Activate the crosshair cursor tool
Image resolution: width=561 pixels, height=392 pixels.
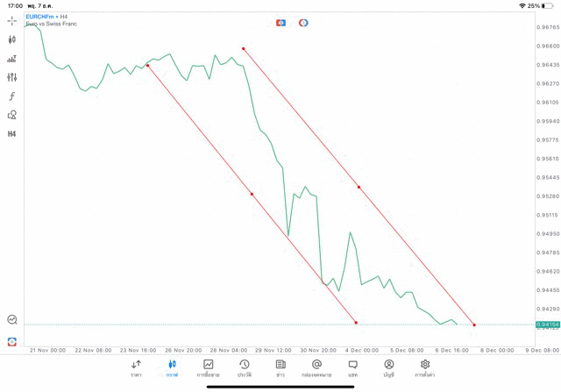(x=12, y=20)
